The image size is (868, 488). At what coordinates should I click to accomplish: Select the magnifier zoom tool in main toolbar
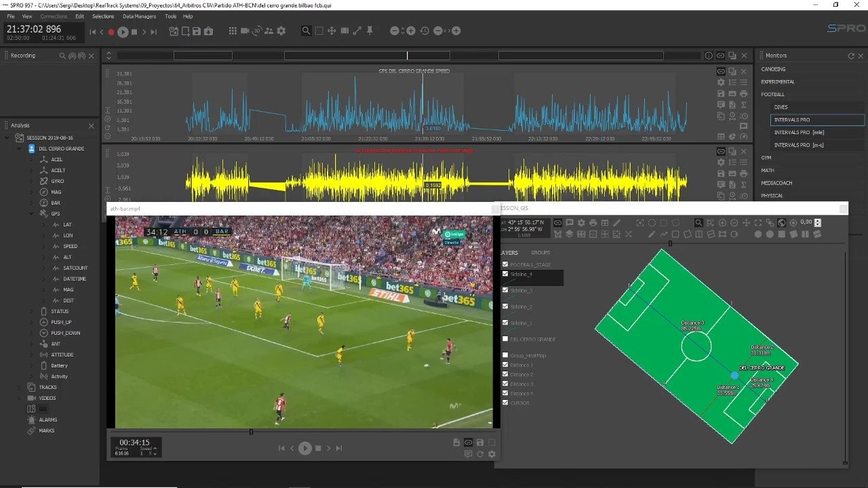pyautogui.click(x=307, y=31)
